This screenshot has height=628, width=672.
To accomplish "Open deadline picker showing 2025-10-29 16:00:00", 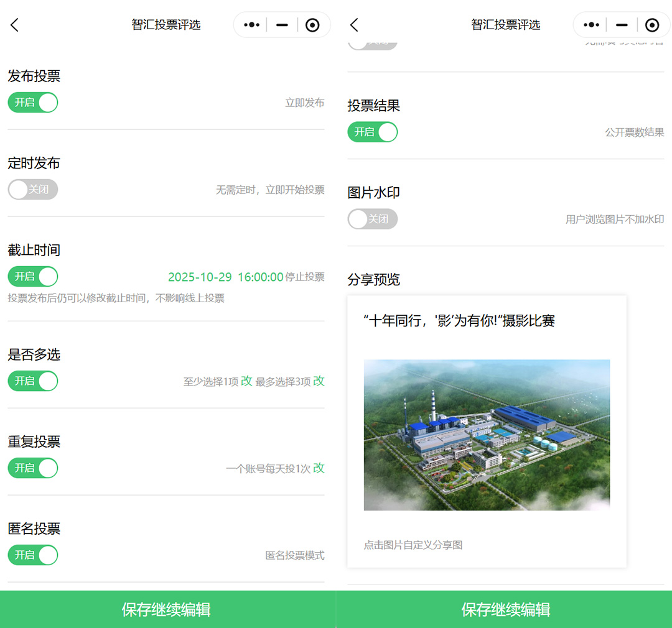I will 225,277.
